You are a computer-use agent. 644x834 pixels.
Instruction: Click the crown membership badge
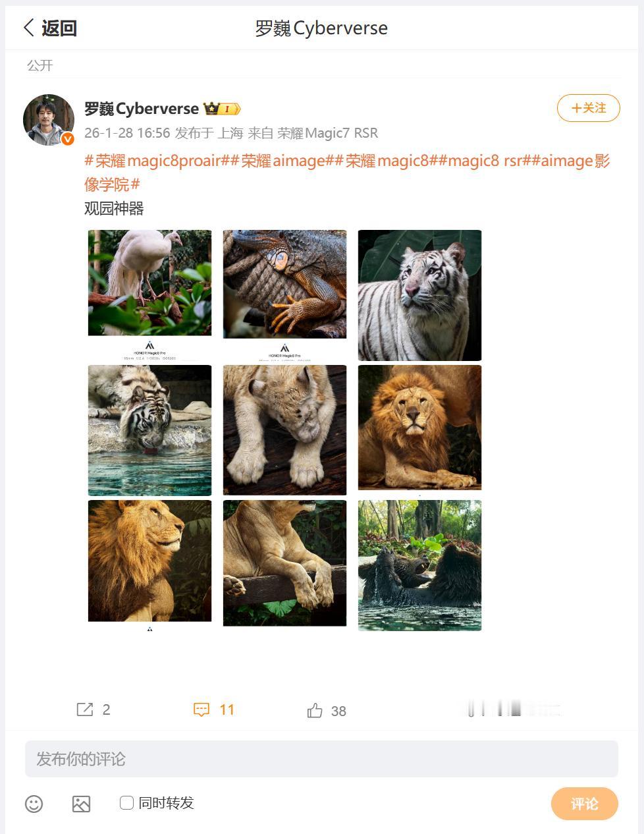(221, 109)
